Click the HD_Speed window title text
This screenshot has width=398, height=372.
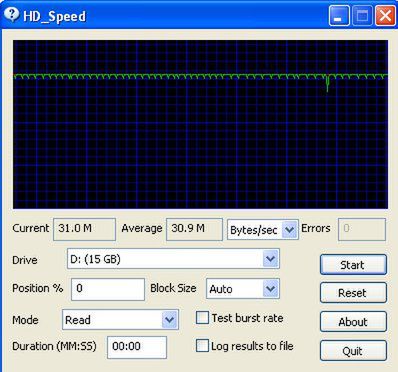pos(54,16)
